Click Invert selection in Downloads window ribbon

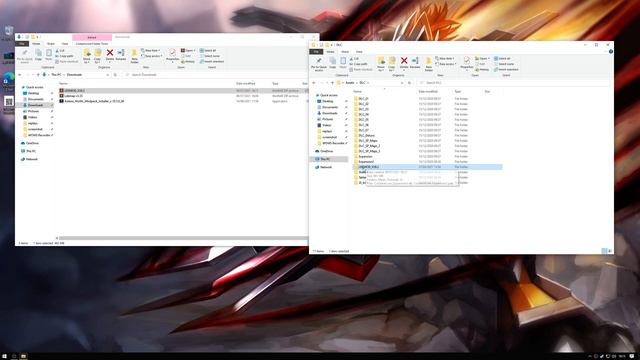coord(212,62)
